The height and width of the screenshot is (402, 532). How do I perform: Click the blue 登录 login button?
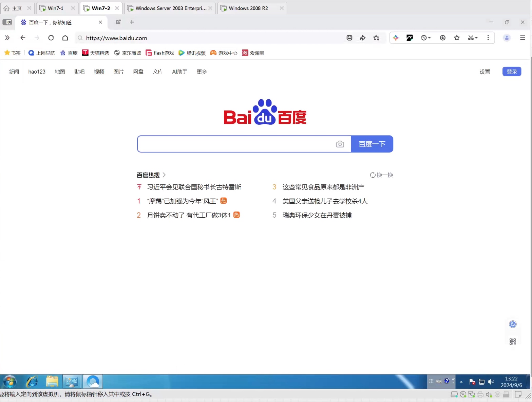click(x=512, y=72)
